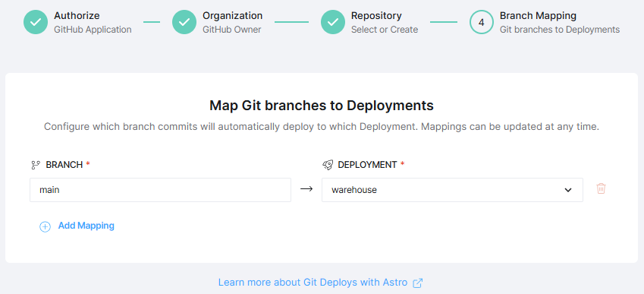Click external link icon after Astro link
644x294 pixels.
click(x=418, y=283)
